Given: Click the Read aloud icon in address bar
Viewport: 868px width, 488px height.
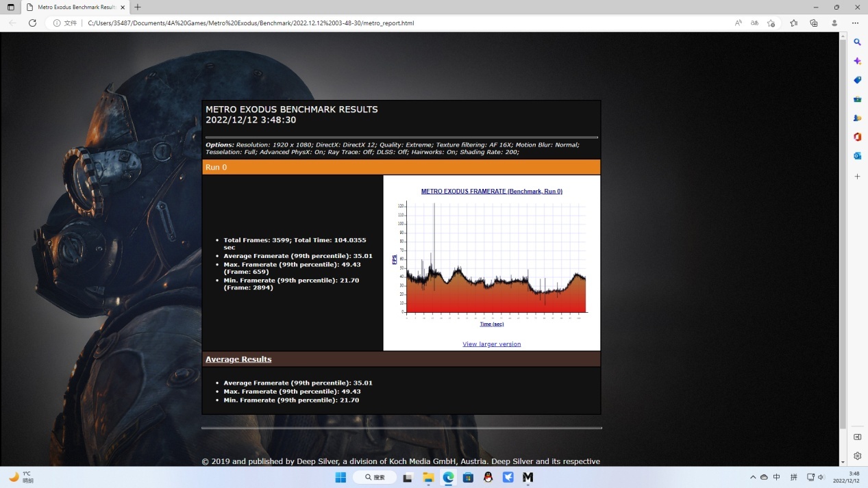Looking at the screenshot, I should coord(739,23).
